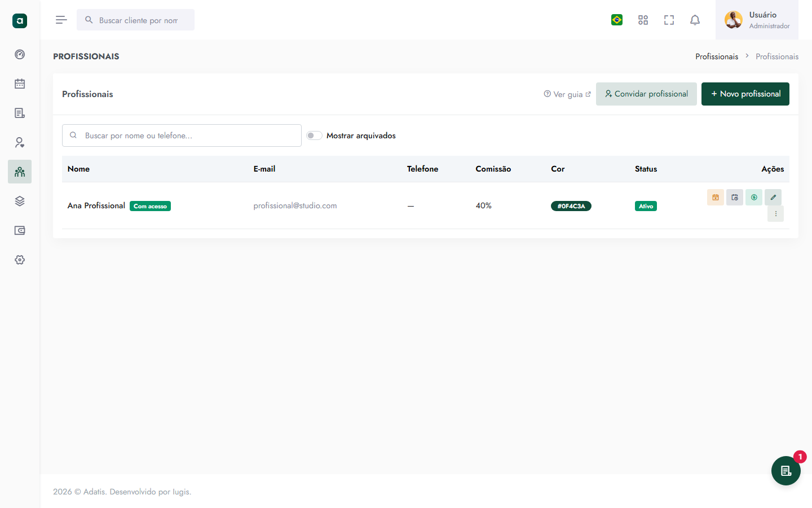Click the Convidar profissional button
Screen dimensions: 812x508
[646, 94]
